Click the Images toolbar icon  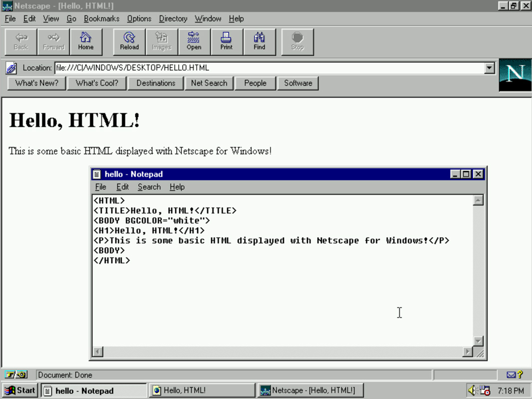point(161,41)
